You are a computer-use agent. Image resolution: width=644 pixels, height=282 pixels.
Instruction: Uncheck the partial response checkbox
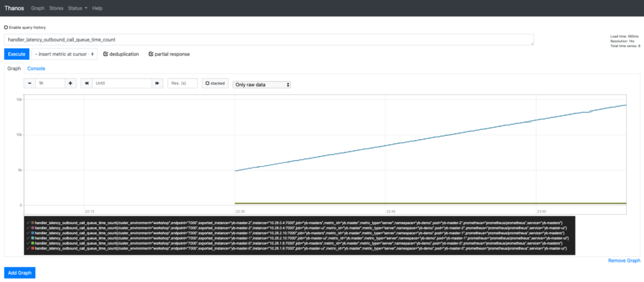[x=151, y=54]
